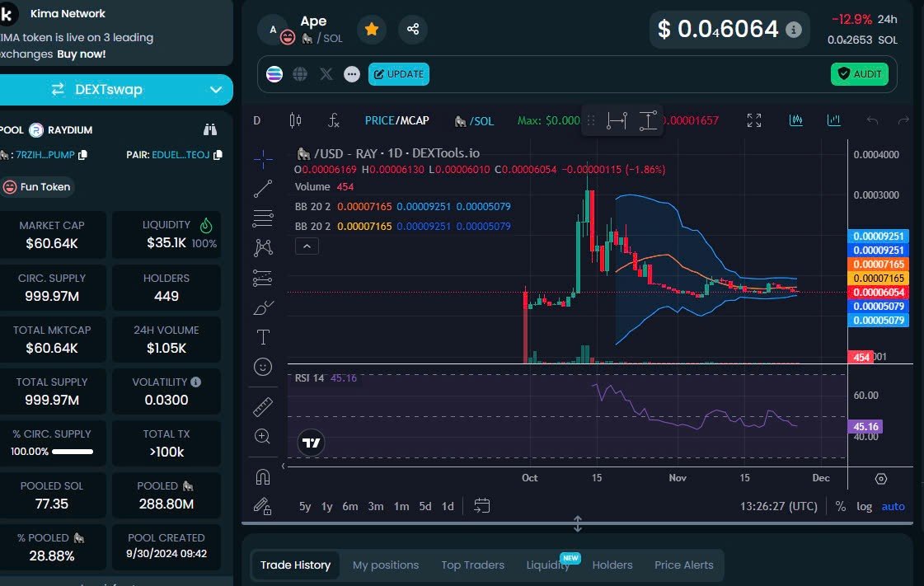Screen dimensions: 924x586
Task: Open the Solana explorer icon
Action: [274, 74]
